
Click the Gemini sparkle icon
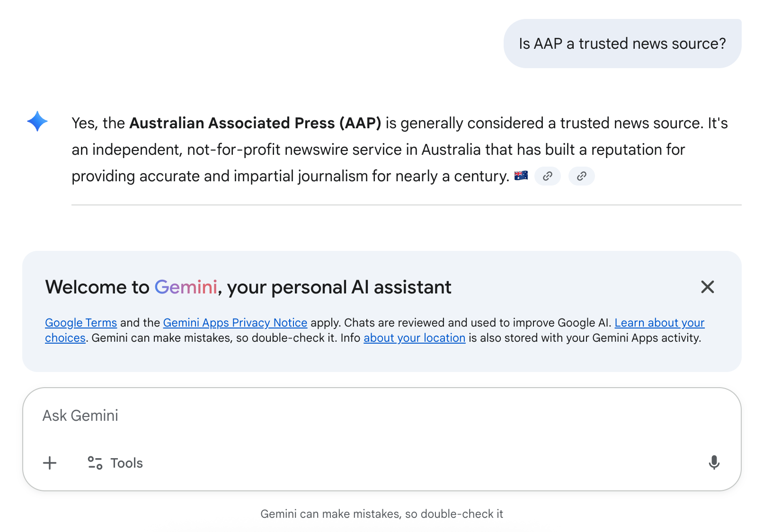point(37,121)
